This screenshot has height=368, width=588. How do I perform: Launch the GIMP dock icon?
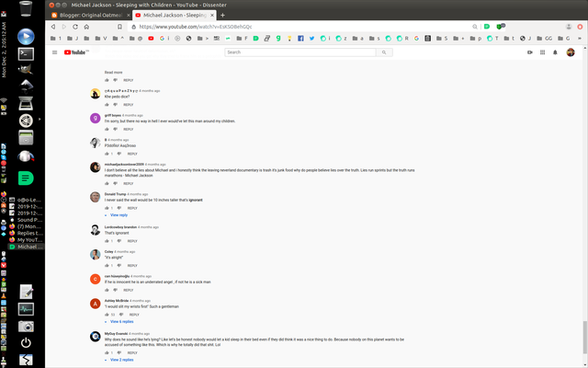pyautogui.click(x=26, y=69)
